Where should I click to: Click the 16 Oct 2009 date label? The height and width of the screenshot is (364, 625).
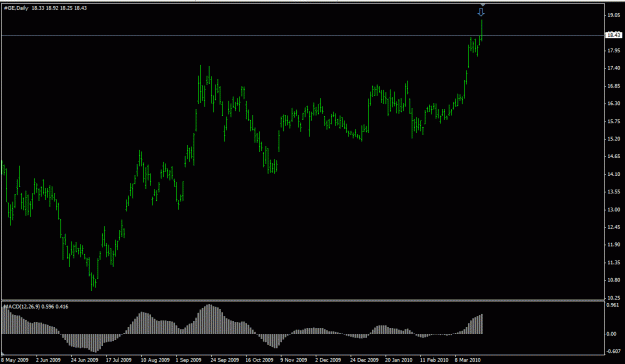[x=259, y=360]
